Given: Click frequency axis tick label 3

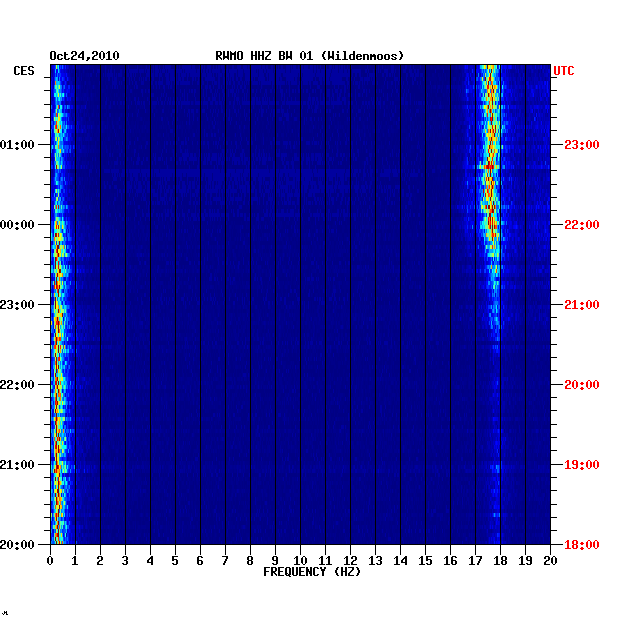Looking at the screenshot, I should pos(125,561).
